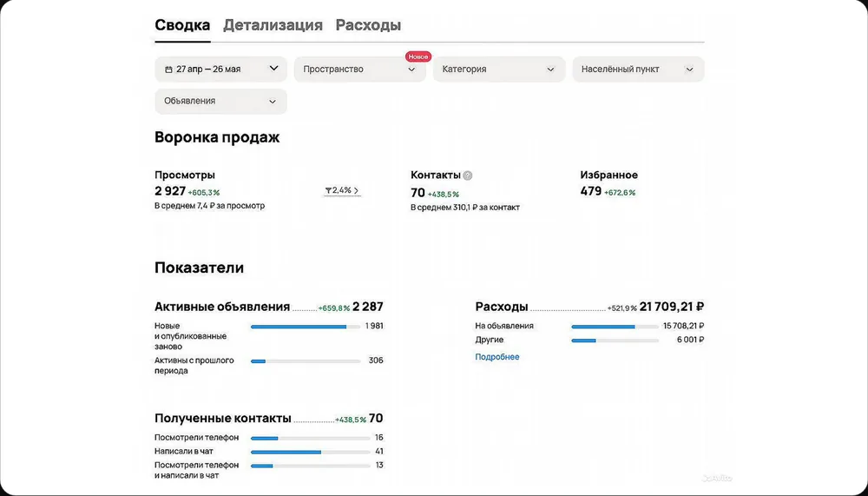Switch to the Детализация tab
The width and height of the screenshot is (868, 496).
pyautogui.click(x=273, y=25)
